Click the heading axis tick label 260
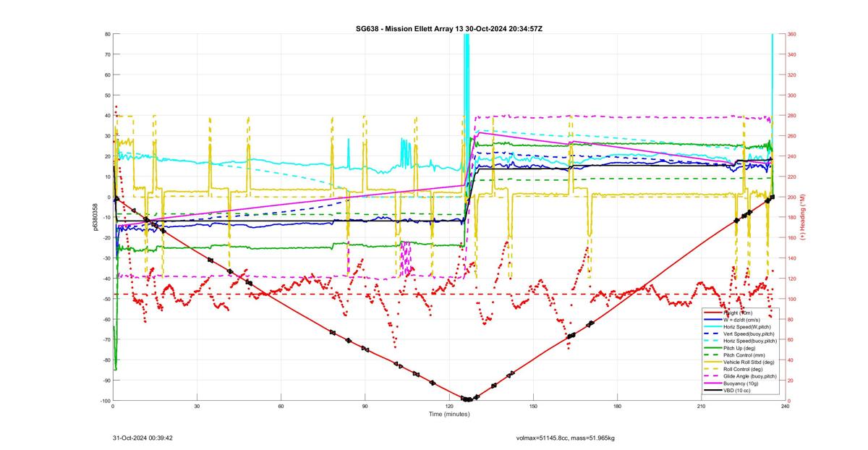 tap(791, 136)
